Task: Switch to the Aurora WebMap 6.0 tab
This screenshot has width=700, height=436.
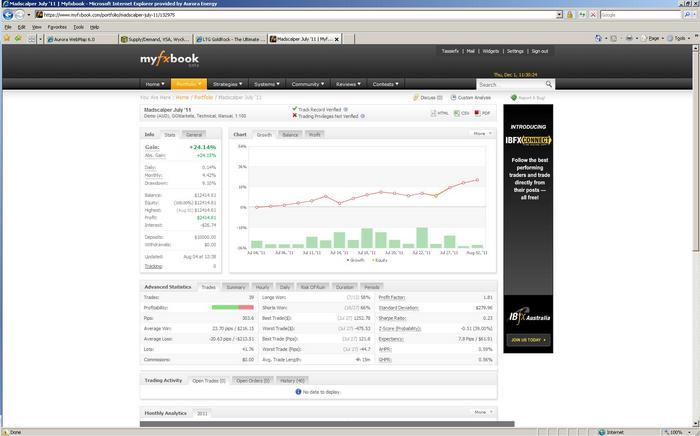Action: coord(81,39)
